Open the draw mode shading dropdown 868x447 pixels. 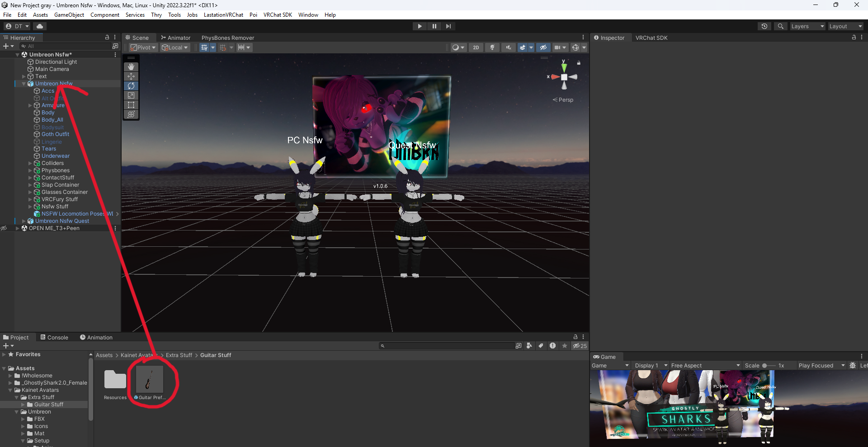click(458, 47)
